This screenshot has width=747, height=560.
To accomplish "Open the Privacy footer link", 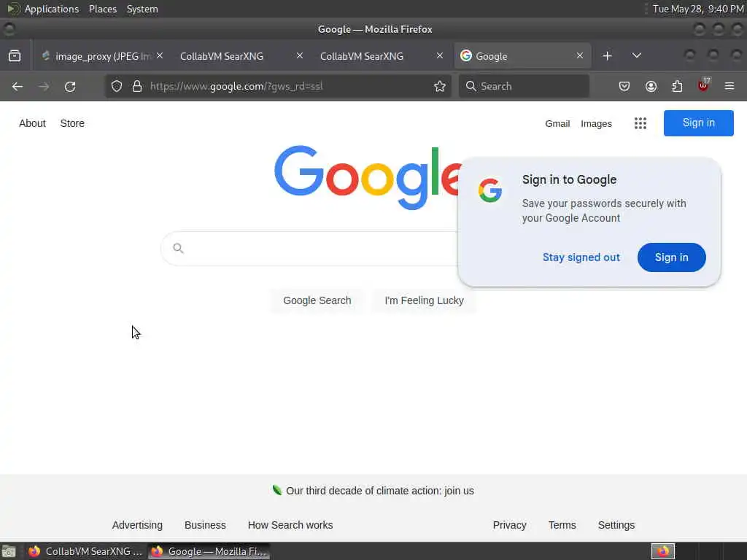I will (x=509, y=525).
